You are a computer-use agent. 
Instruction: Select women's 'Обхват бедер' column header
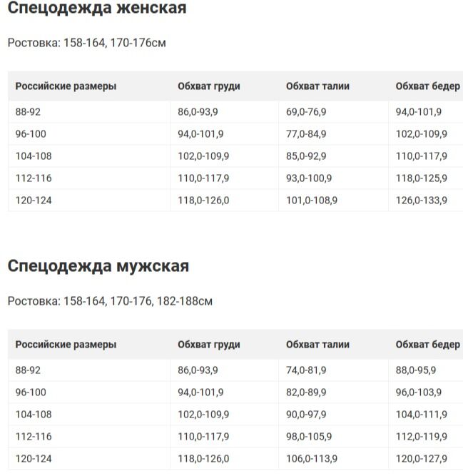[x=428, y=86]
